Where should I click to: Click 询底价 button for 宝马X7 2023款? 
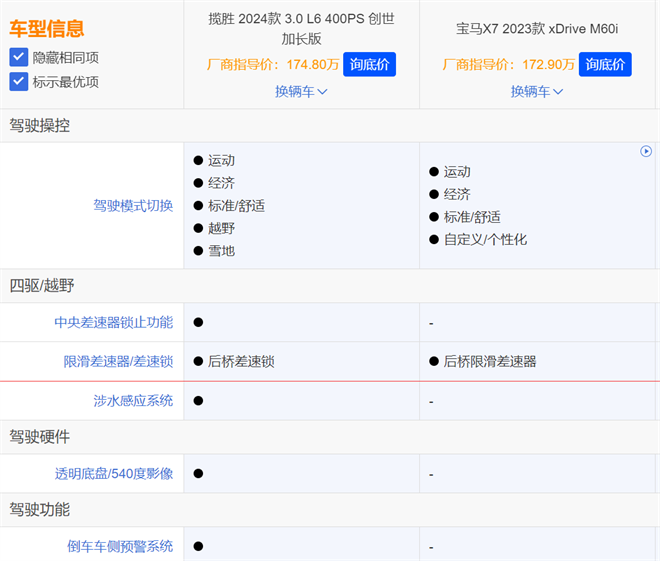point(605,64)
